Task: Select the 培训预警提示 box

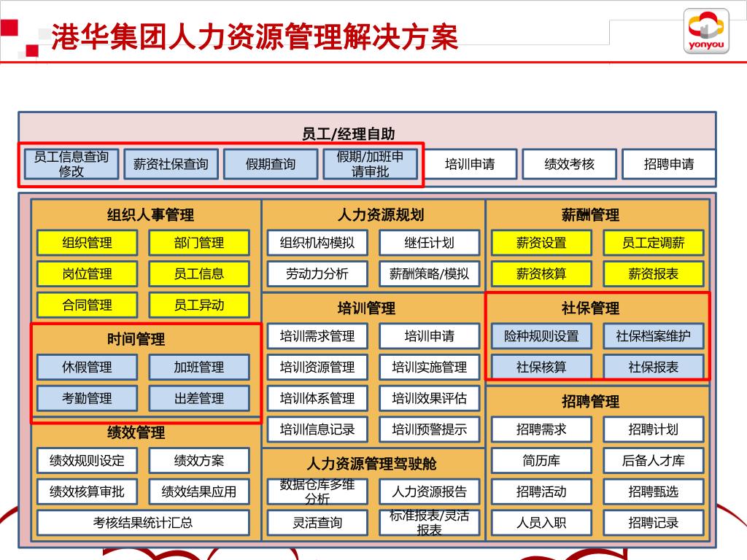Action: click(429, 429)
